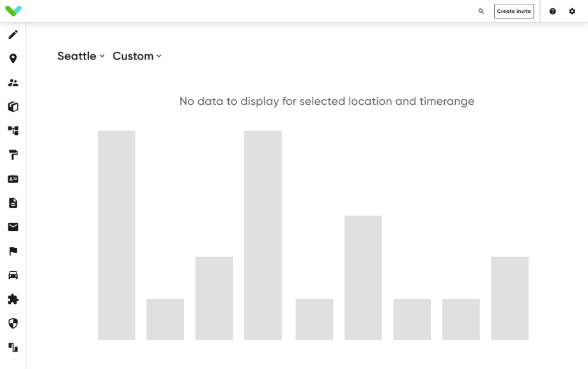Open the help question mark icon
588x369 pixels.
coord(553,12)
